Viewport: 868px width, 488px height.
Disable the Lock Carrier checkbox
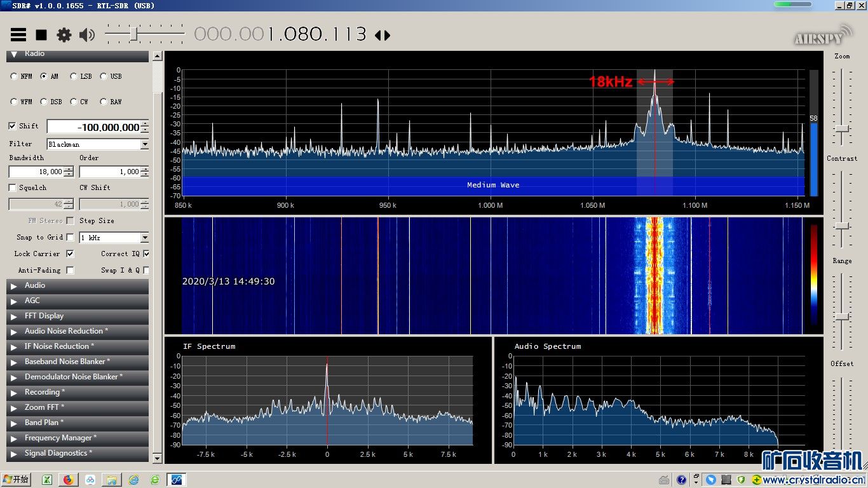coord(70,254)
